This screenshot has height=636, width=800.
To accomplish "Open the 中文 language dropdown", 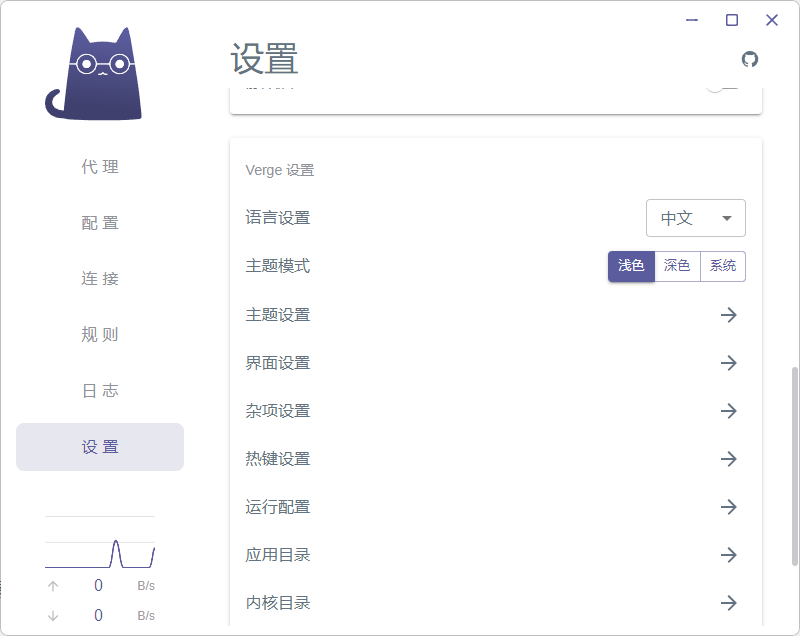I will pos(696,218).
